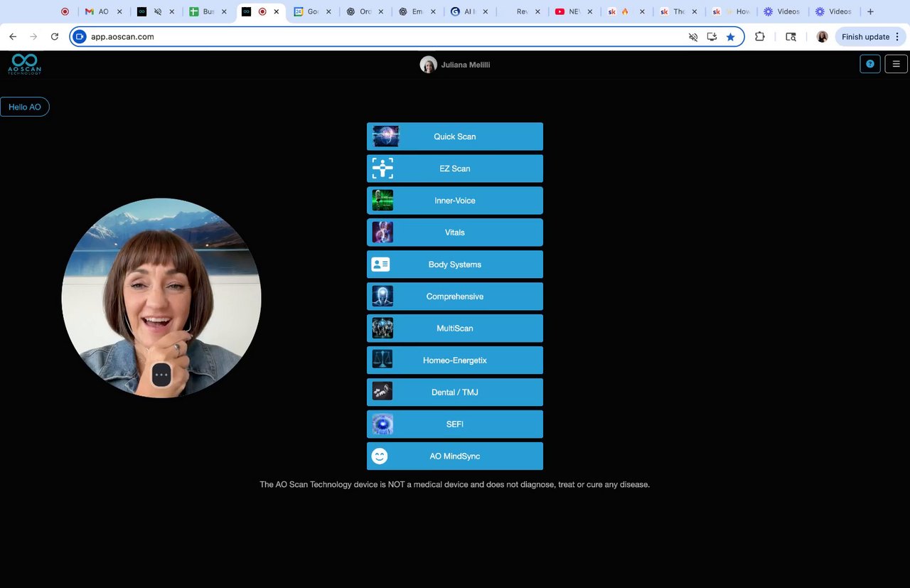910x588 pixels.
Task: Open AO MindSync
Action: point(455,456)
